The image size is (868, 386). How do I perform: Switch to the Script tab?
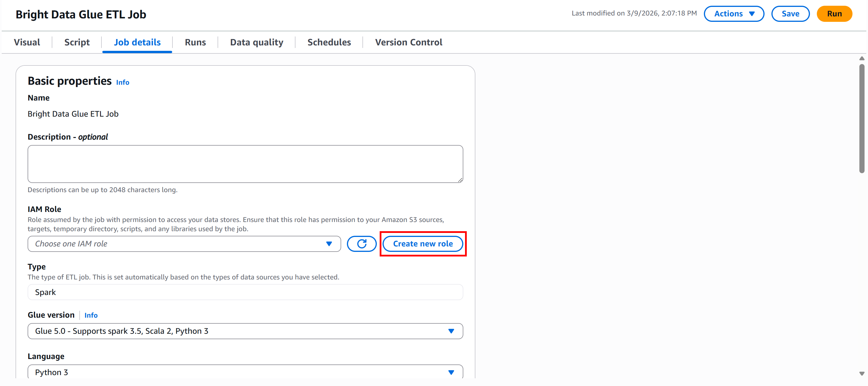pos(77,42)
